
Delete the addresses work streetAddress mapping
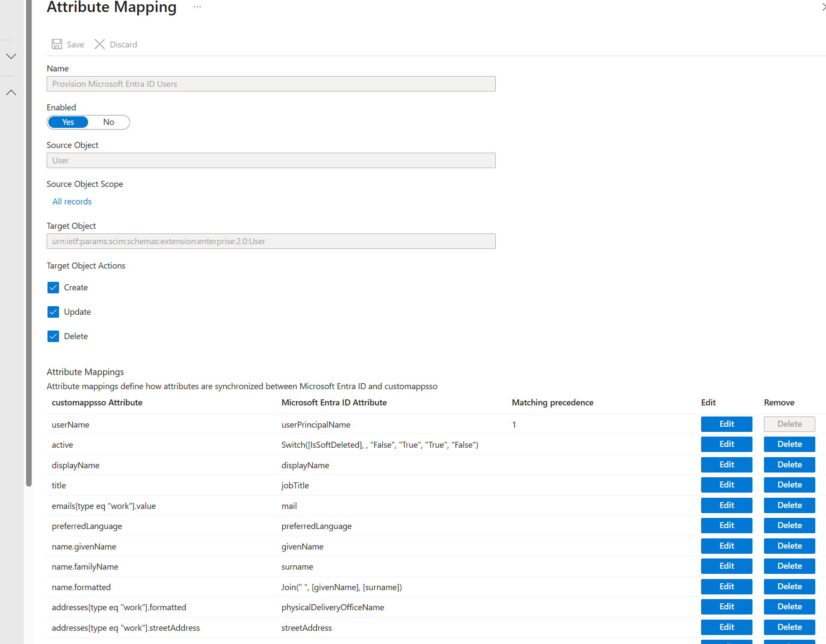[x=790, y=627]
